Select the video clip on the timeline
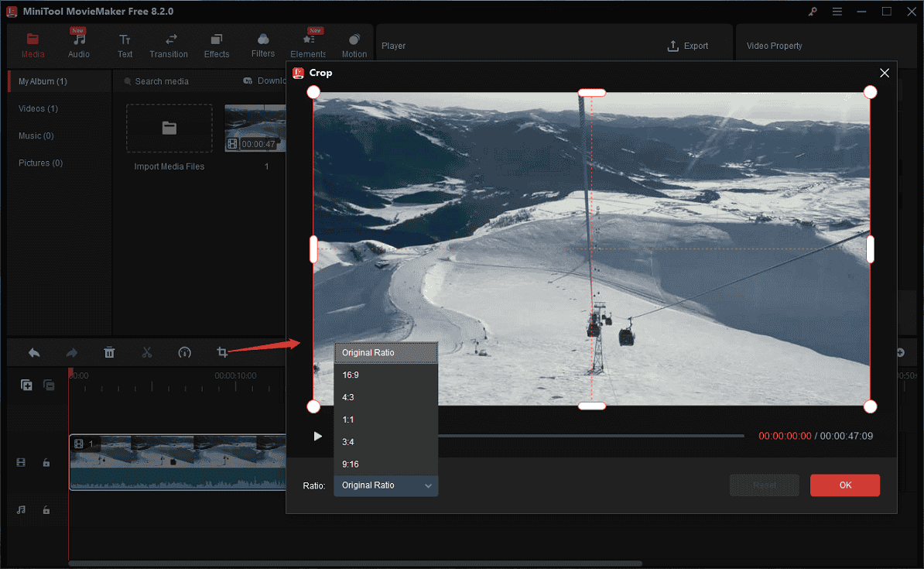924x569 pixels. (x=177, y=462)
